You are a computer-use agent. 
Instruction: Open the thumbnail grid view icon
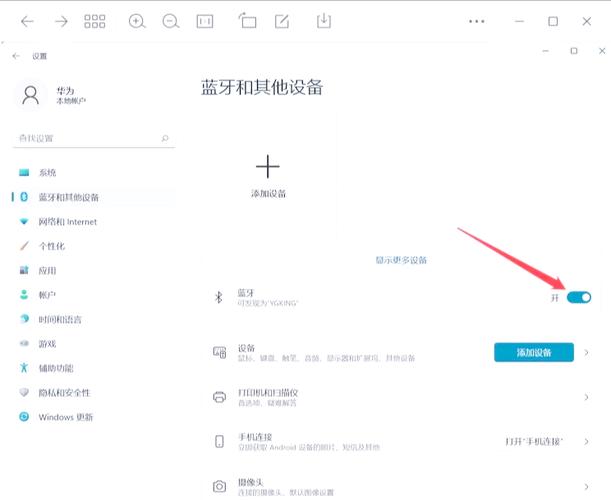(x=95, y=21)
